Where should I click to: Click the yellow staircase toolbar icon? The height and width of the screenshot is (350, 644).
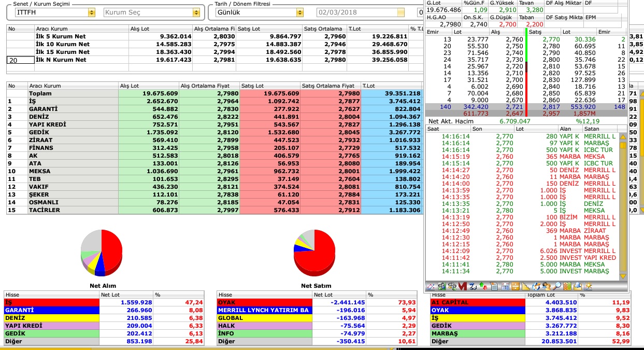pyautogui.click(x=526, y=286)
